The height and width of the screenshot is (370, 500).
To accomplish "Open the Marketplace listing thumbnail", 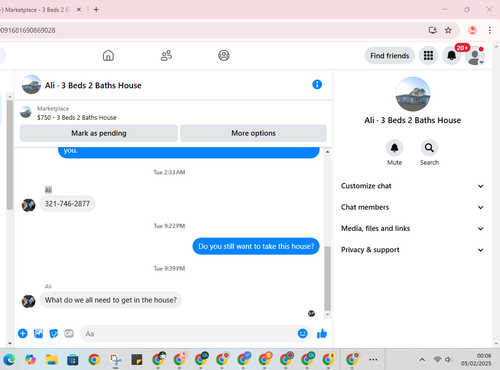I will [x=26, y=112].
